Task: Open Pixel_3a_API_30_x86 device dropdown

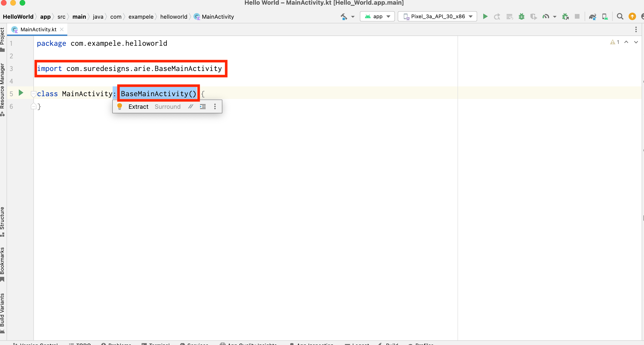Action: [x=437, y=17]
